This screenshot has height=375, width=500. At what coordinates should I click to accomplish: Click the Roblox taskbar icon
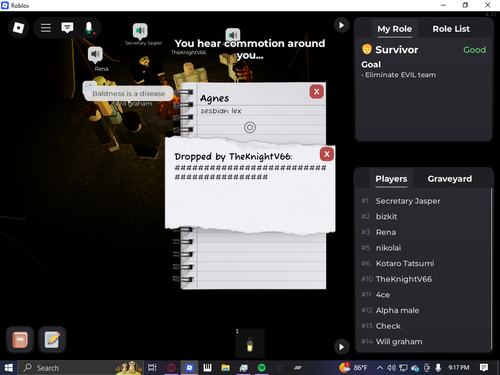[189, 368]
